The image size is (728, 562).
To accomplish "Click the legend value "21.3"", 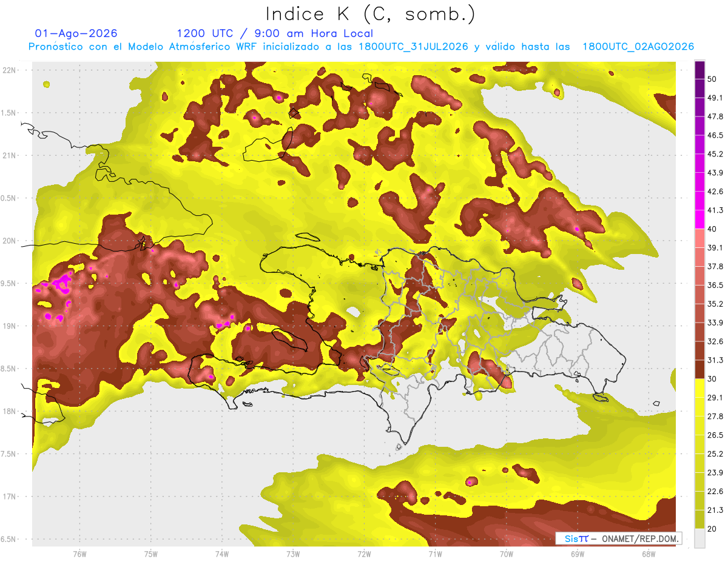I will pos(715,510).
